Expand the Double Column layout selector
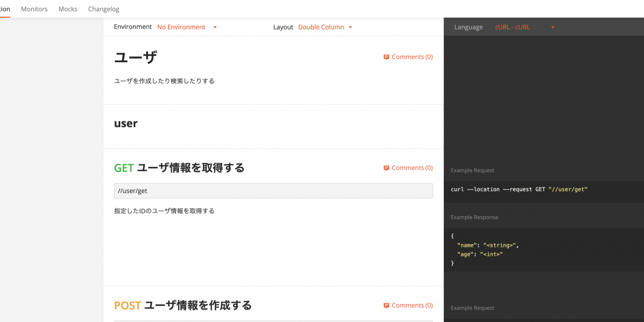Viewport: 644px width, 322px height. [x=321, y=27]
